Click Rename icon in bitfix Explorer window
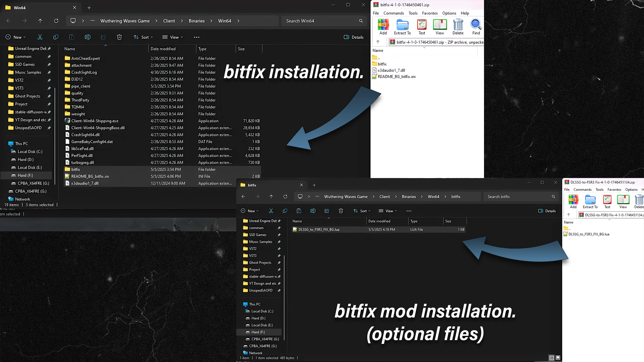644x362 pixels. click(x=313, y=211)
